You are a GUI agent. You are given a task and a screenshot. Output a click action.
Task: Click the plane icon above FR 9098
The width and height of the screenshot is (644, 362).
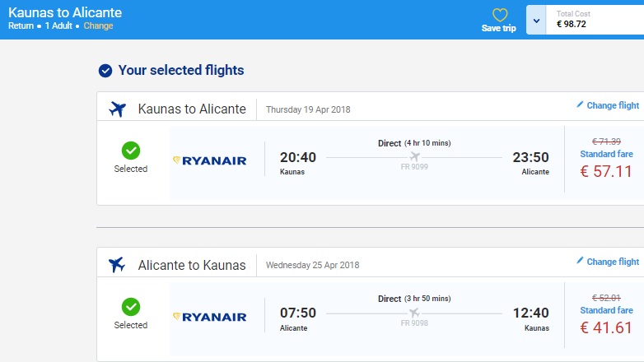coord(414,313)
